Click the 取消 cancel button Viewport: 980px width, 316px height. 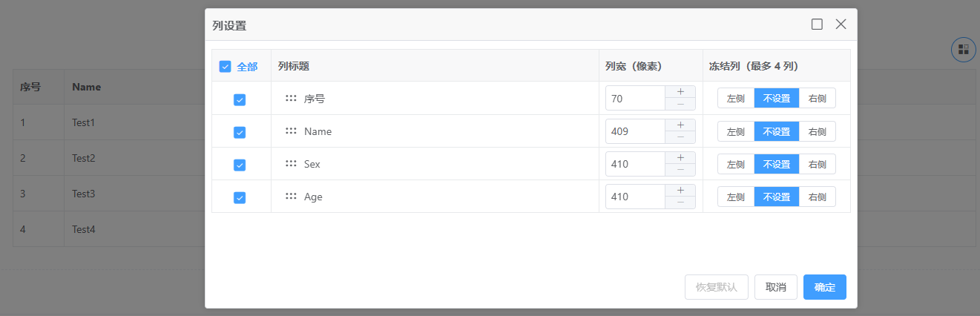click(x=776, y=287)
